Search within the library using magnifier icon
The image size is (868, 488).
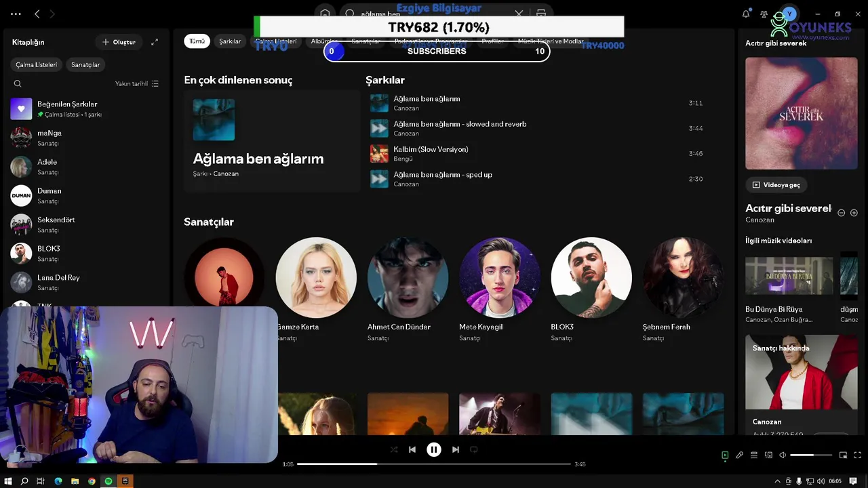click(x=18, y=84)
